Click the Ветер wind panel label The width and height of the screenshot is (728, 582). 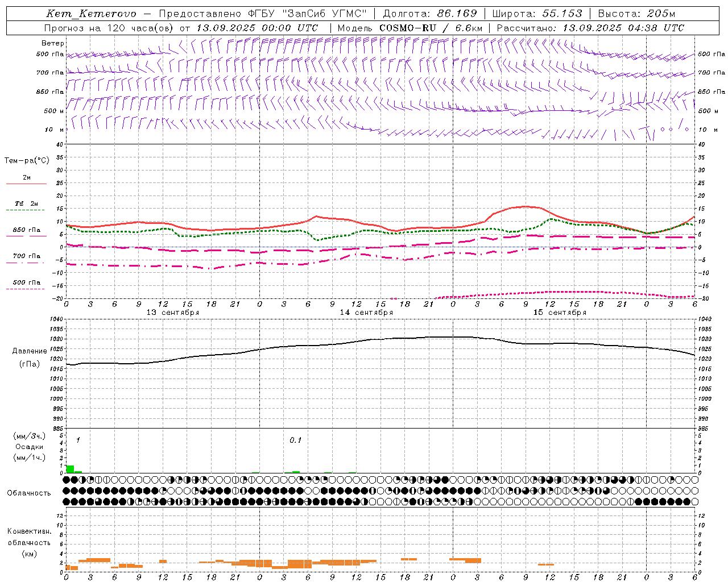53,43
